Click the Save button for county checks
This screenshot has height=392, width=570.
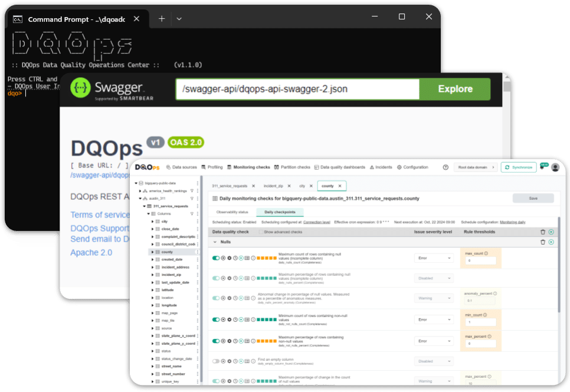pyautogui.click(x=533, y=199)
